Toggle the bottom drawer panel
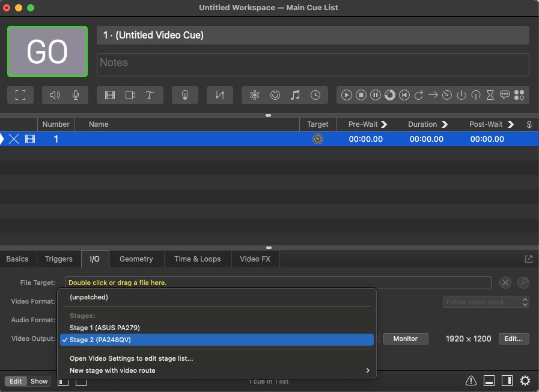This screenshot has height=392, width=539. coord(489,381)
